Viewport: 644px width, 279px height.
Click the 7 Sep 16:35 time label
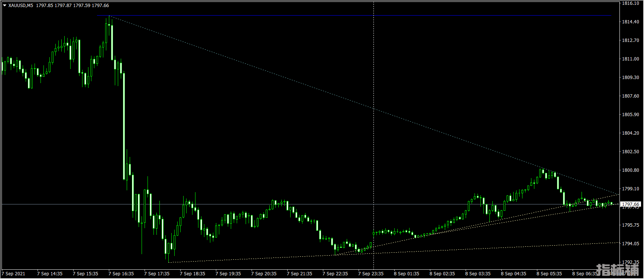click(x=121, y=274)
